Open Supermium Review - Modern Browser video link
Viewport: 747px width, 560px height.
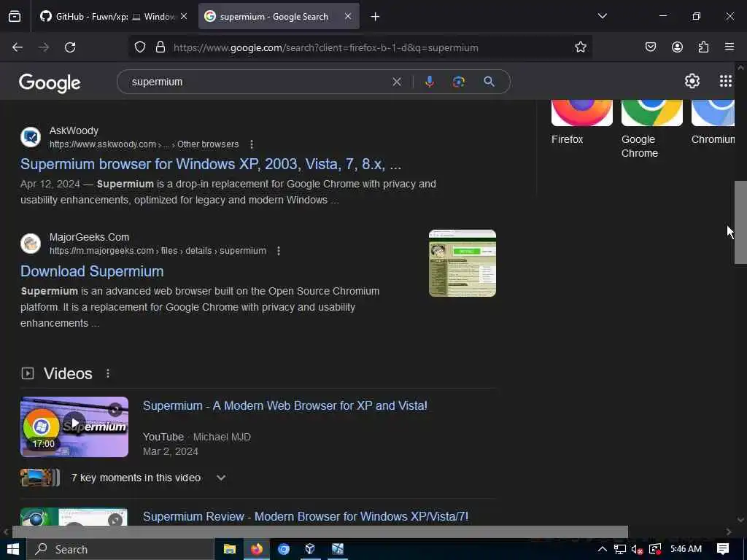coord(306,517)
